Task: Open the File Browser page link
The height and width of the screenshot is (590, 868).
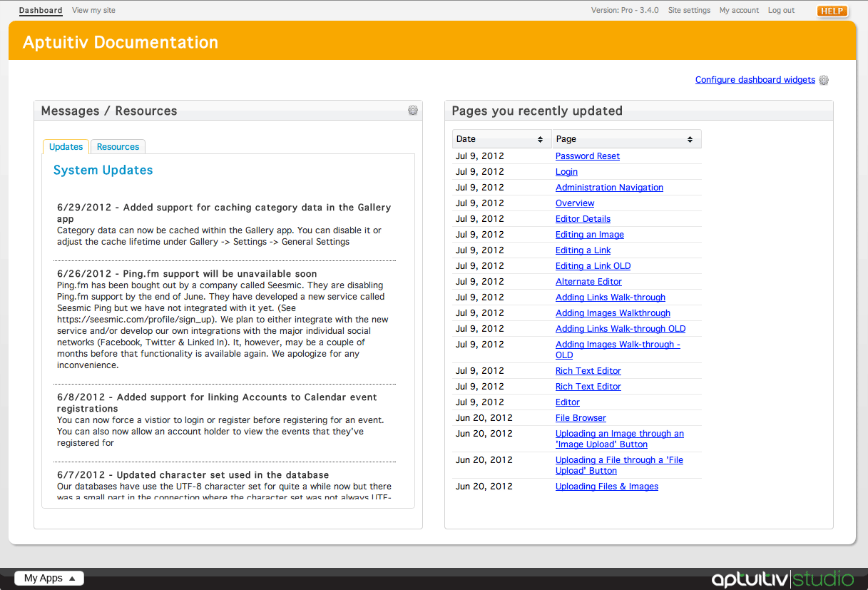Action: pyautogui.click(x=581, y=418)
